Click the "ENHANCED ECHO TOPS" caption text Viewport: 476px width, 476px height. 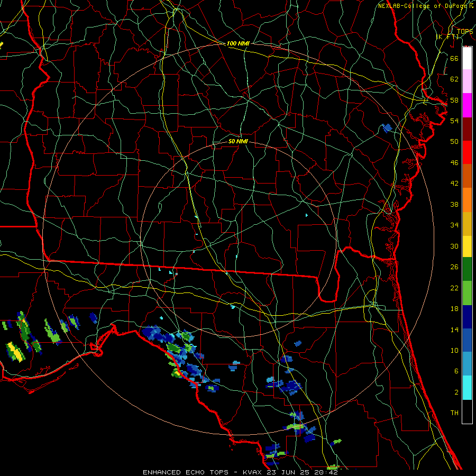[x=186, y=472]
